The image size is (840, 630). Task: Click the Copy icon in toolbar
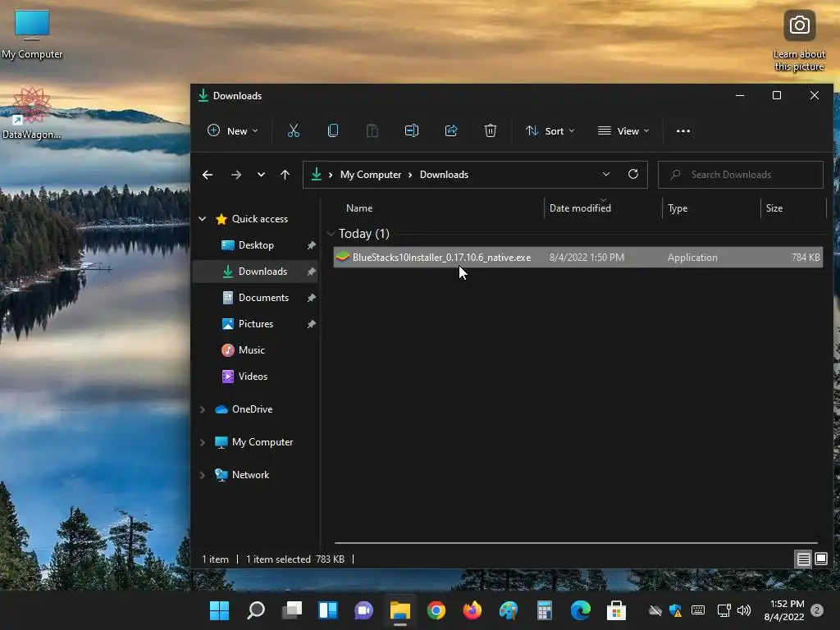pyautogui.click(x=333, y=130)
